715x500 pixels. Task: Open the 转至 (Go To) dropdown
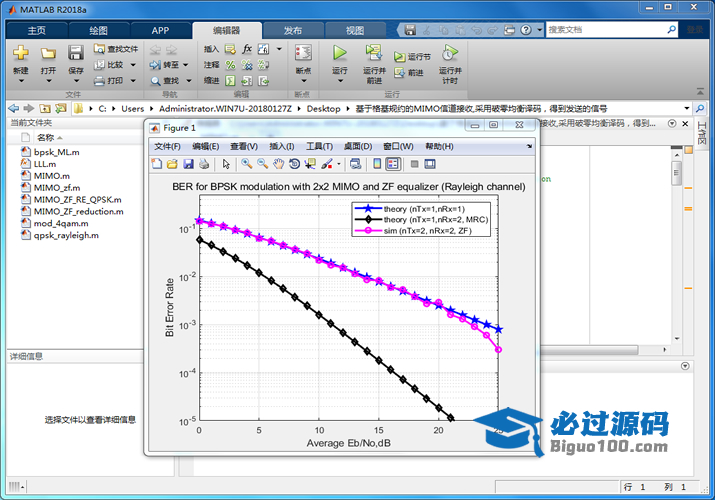pyautogui.click(x=186, y=65)
